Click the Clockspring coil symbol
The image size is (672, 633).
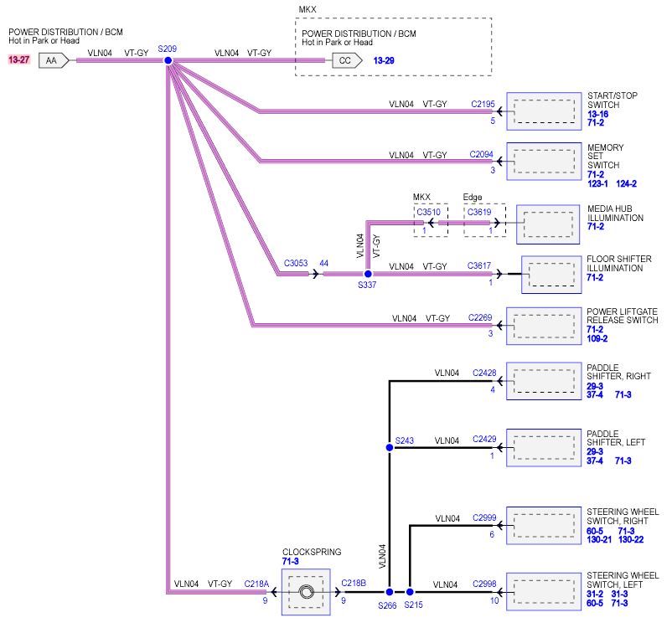308,592
